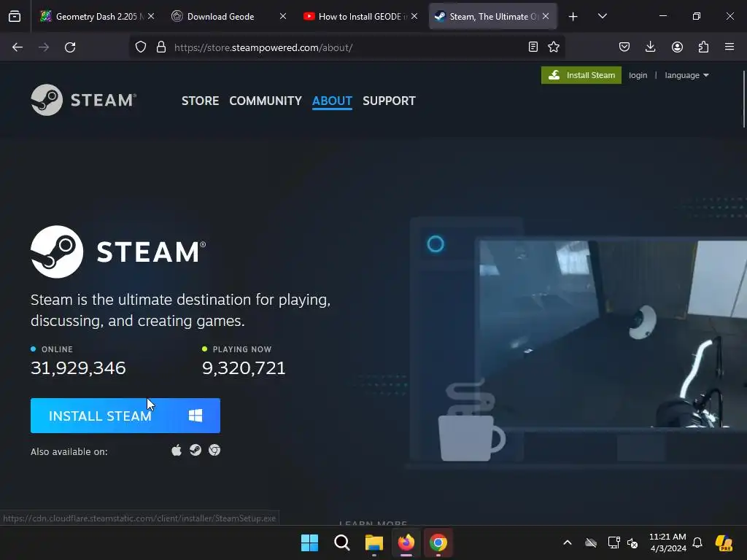747x560 pixels.
Task: Click the muted volume tray icon
Action: point(632,542)
